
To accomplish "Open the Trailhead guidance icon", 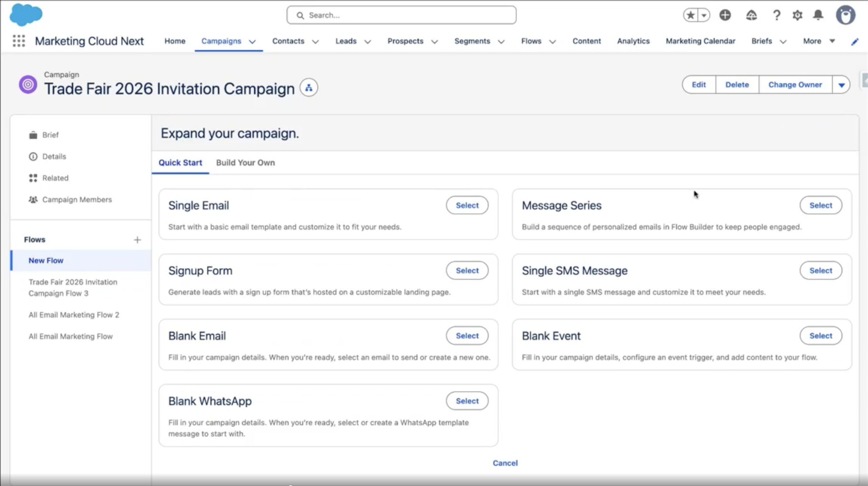I will point(751,15).
